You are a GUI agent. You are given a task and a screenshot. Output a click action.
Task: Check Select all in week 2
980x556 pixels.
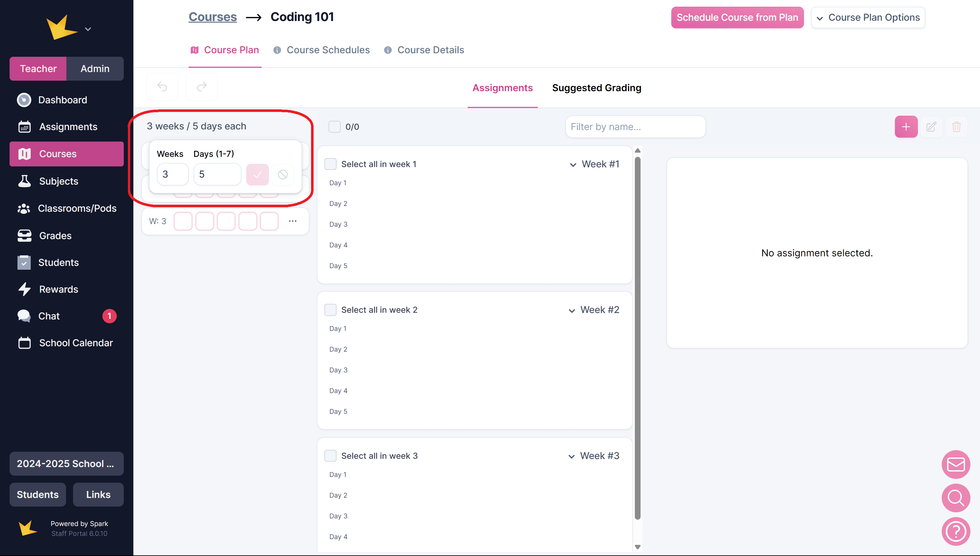(x=330, y=310)
